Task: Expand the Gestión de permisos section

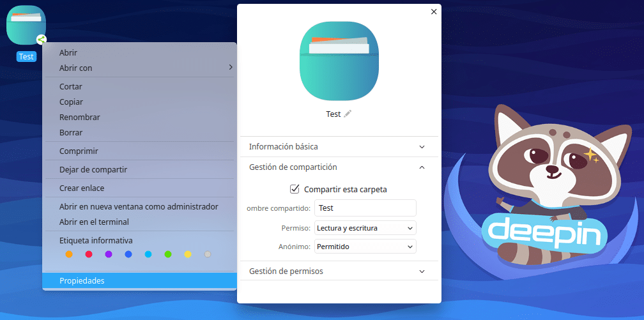Action: (339, 271)
